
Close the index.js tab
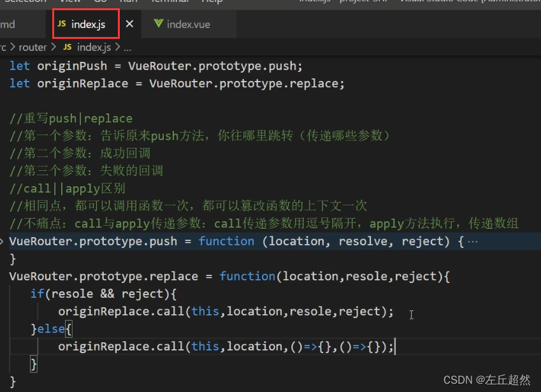129,24
